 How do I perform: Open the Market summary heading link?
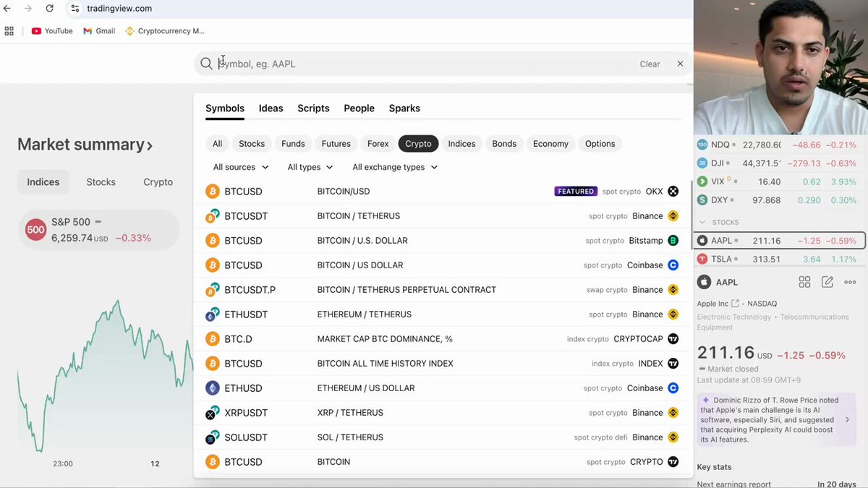[x=85, y=145]
